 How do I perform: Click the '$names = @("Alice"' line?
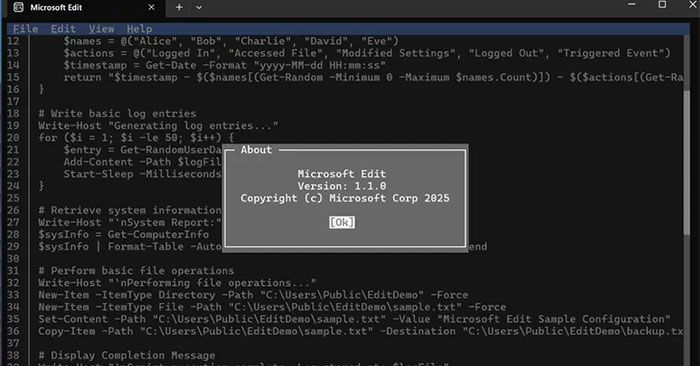click(x=231, y=41)
